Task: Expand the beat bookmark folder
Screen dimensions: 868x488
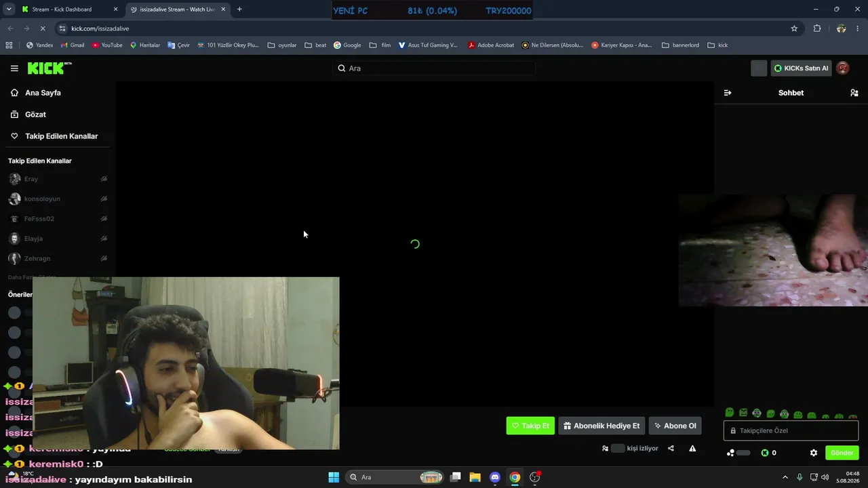Action: click(x=315, y=45)
